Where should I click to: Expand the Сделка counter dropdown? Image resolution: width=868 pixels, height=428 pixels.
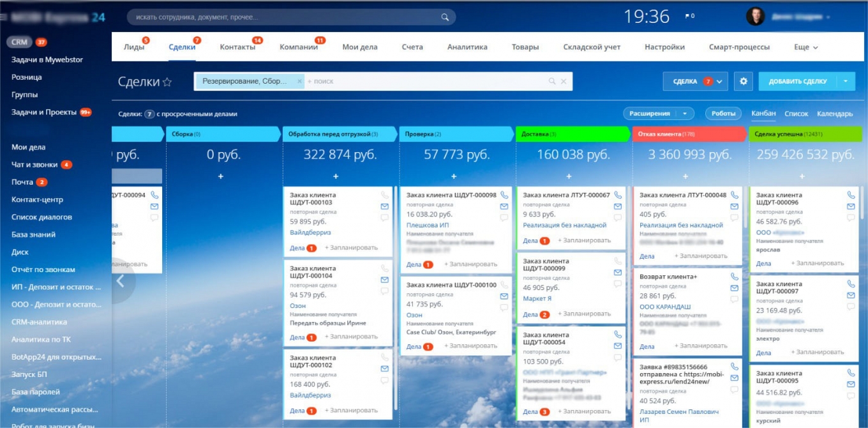pyautogui.click(x=721, y=81)
